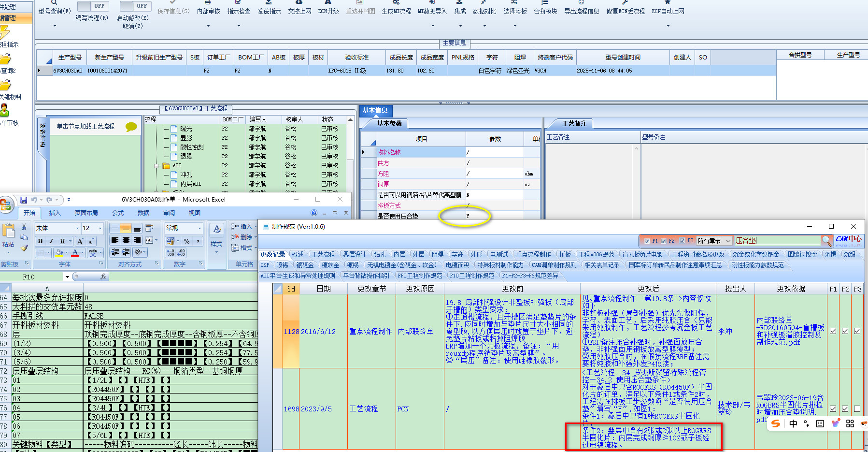Uncheck the P2 filter checkbox in search bar

click(x=664, y=241)
